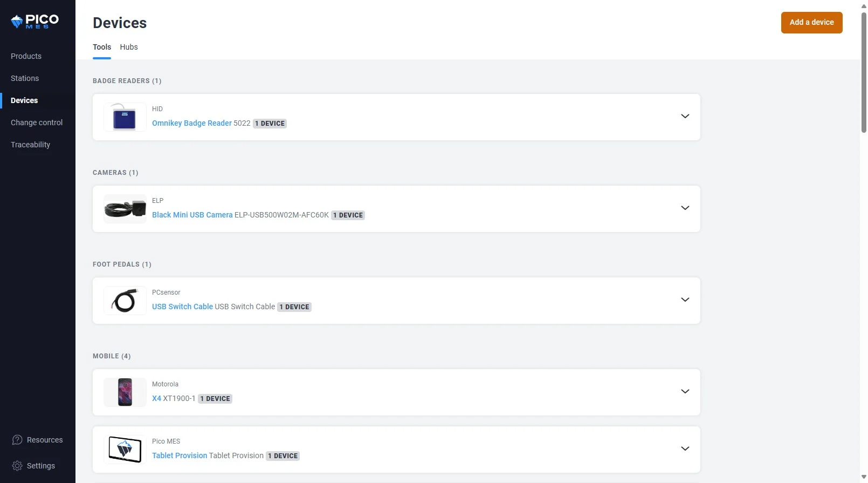Click the Add a device button
868x483 pixels.
811,23
